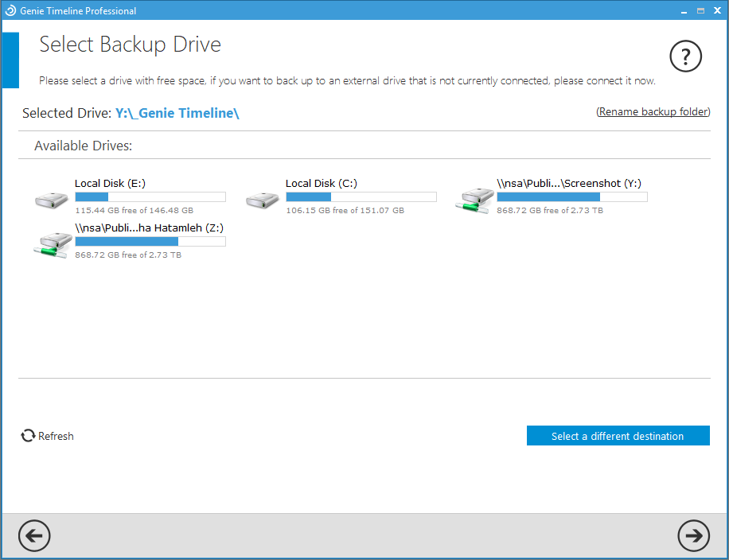Click the circular Refresh arrow icon
Viewport: 729px width, 560px height.
28,436
